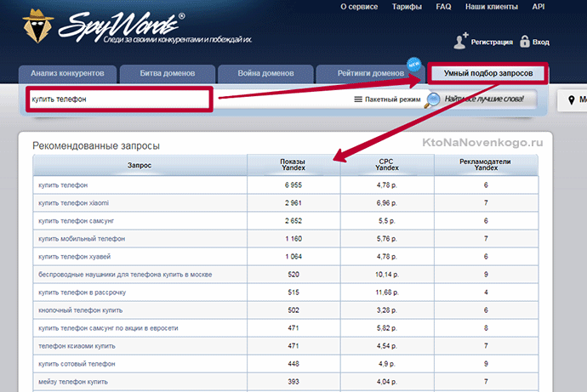This screenshot has width=587, height=392.
Task: Sort by 'Показы Yandex' column header
Action: (x=293, y=165)
